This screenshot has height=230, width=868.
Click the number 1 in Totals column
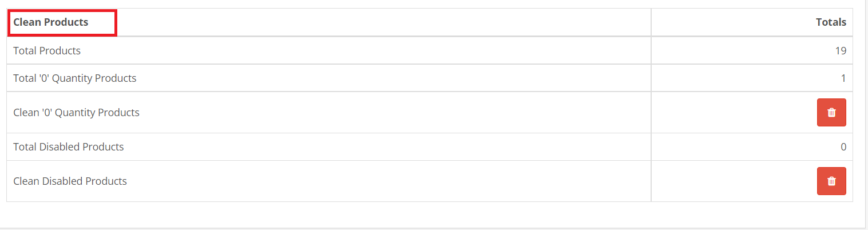843,78
